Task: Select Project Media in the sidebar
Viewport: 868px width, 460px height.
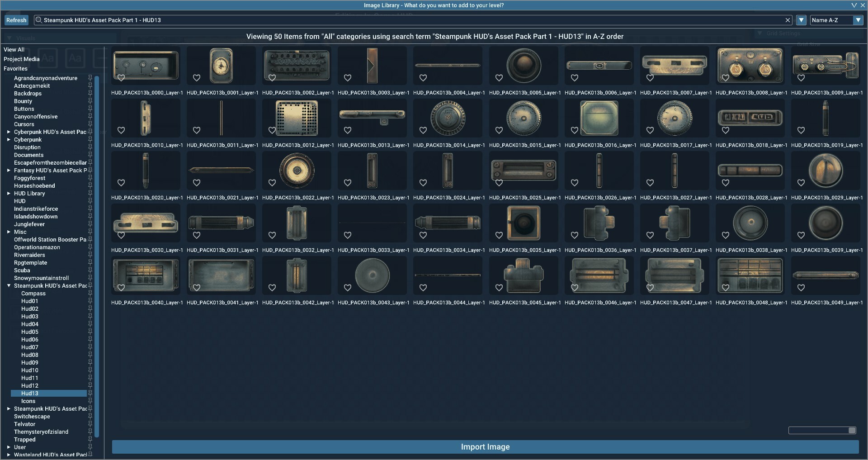Action: tap(22, 59)
